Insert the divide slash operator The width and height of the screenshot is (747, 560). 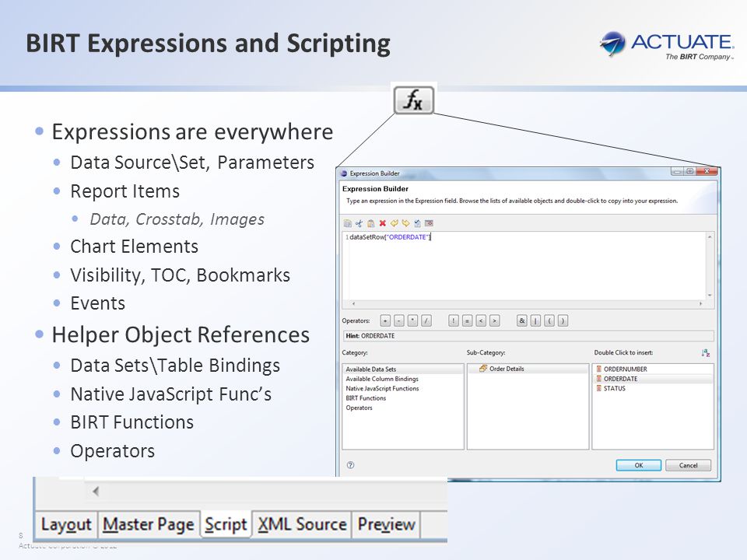(x=426, y=321)
